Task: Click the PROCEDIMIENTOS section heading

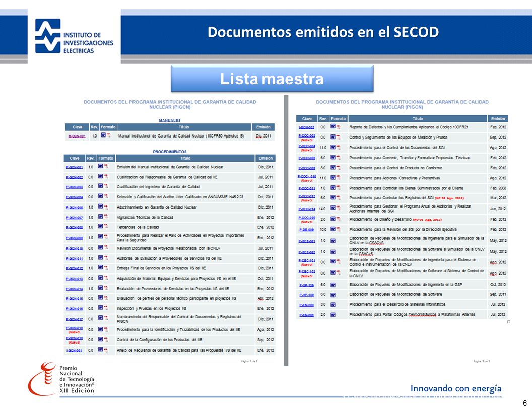Action: pyautogui.click(x=170, y=152)
